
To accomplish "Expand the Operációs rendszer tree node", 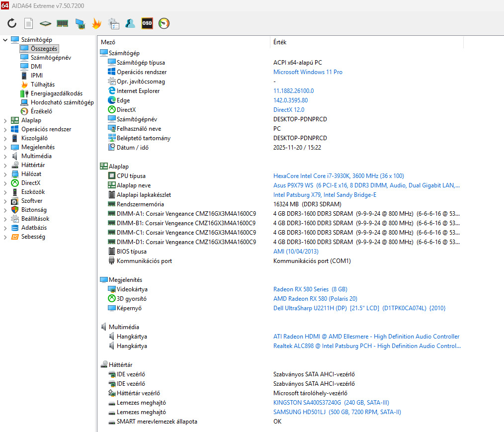I will click(5, 130).
